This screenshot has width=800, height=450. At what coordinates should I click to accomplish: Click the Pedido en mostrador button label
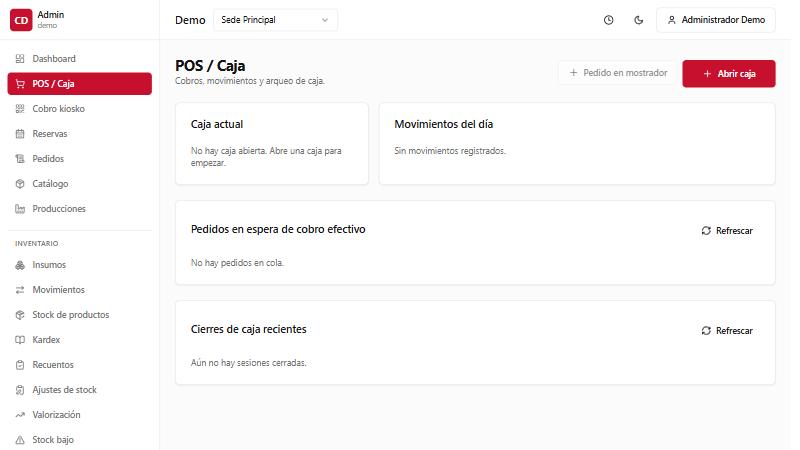625,73
